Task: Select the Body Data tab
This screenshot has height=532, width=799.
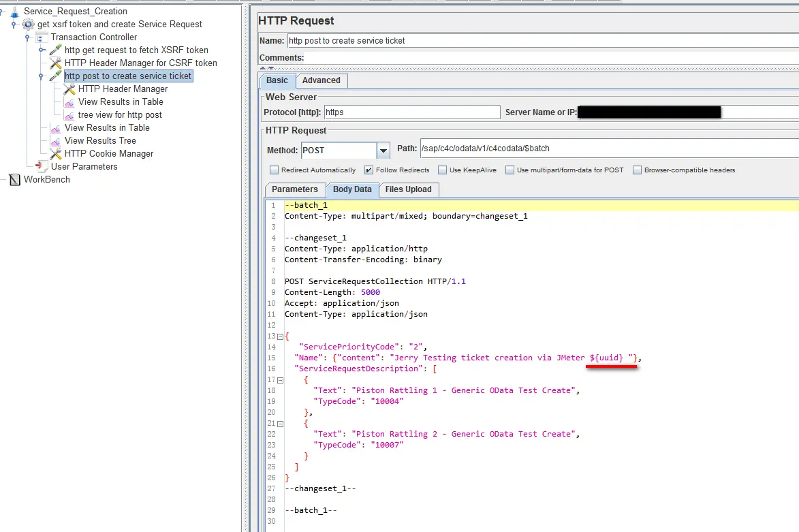Action: click(353, 189)
